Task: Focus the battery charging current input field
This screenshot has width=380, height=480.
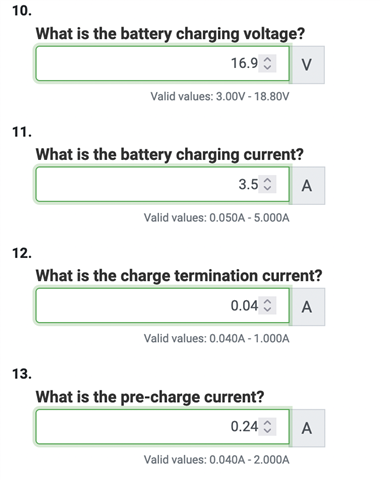Action: point(162,184)
